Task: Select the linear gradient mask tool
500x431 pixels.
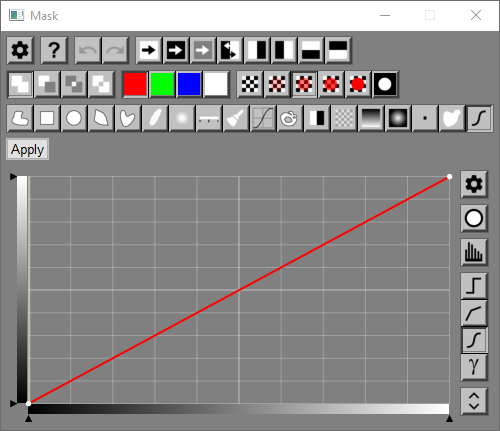Action: (x=371, y=118)
